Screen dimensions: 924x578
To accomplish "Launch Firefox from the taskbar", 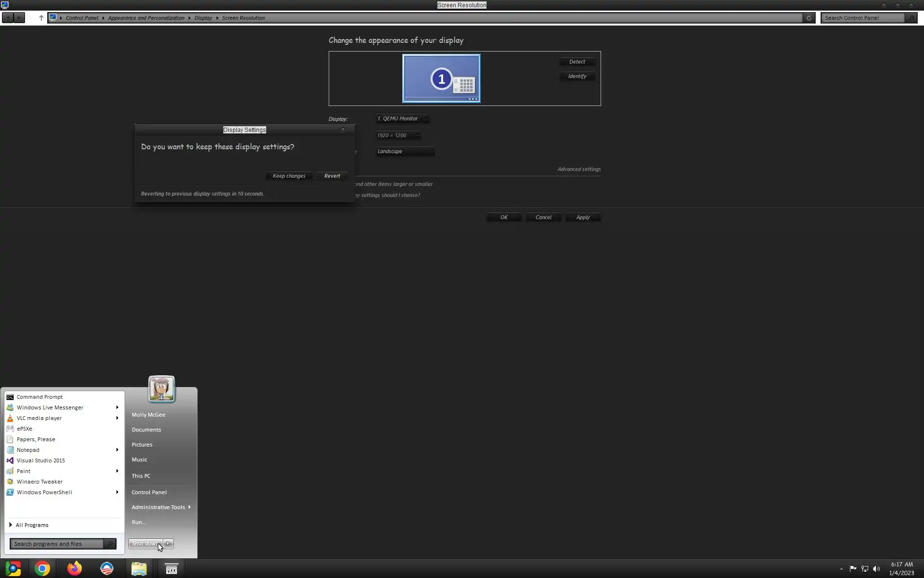I will [75, 569].
